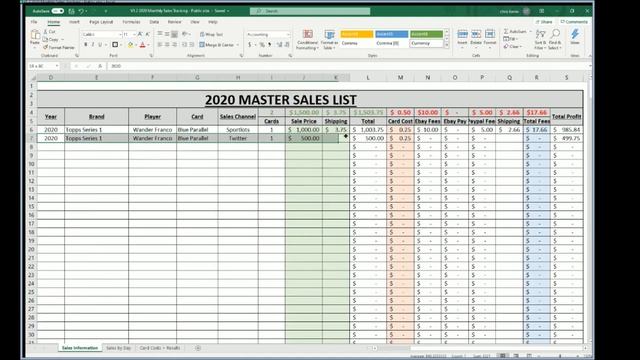Click the Cut scissors icon
The image size is (640, 360).
pos(45,31)
